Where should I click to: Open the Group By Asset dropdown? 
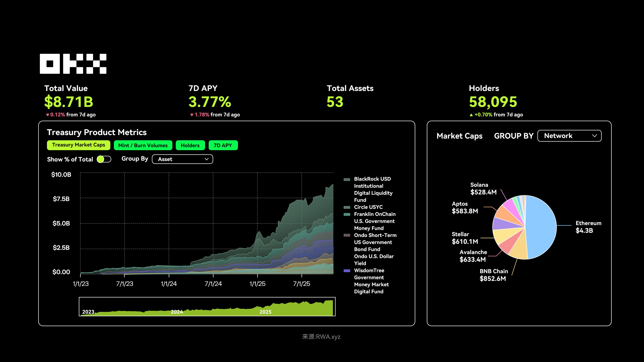click(x=182, y=159)
